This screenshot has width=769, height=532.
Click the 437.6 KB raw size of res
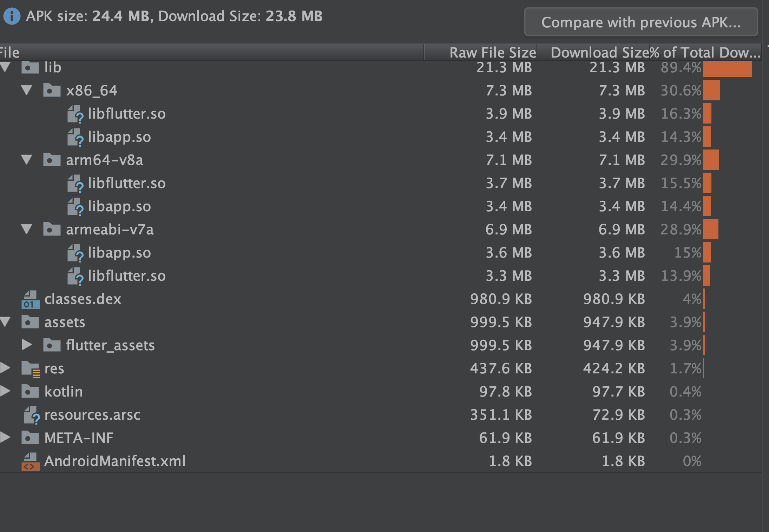[x=501, y=368]
